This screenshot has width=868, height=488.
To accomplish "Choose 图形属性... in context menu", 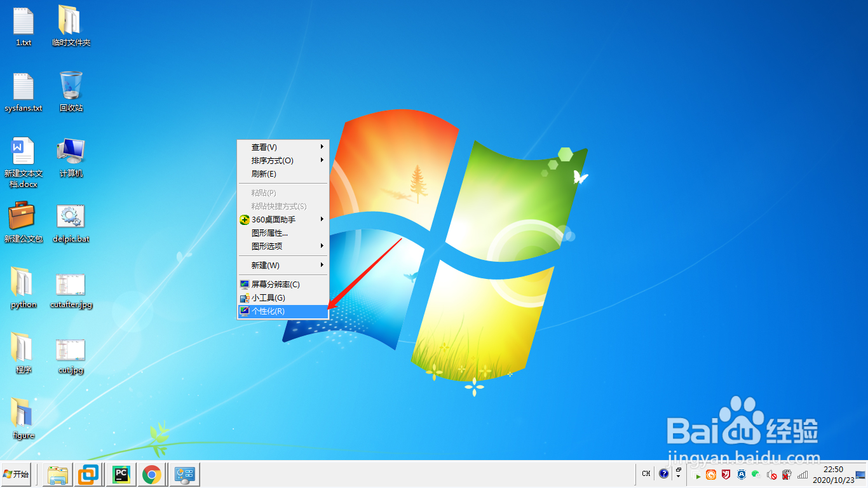I will [283, 233].
